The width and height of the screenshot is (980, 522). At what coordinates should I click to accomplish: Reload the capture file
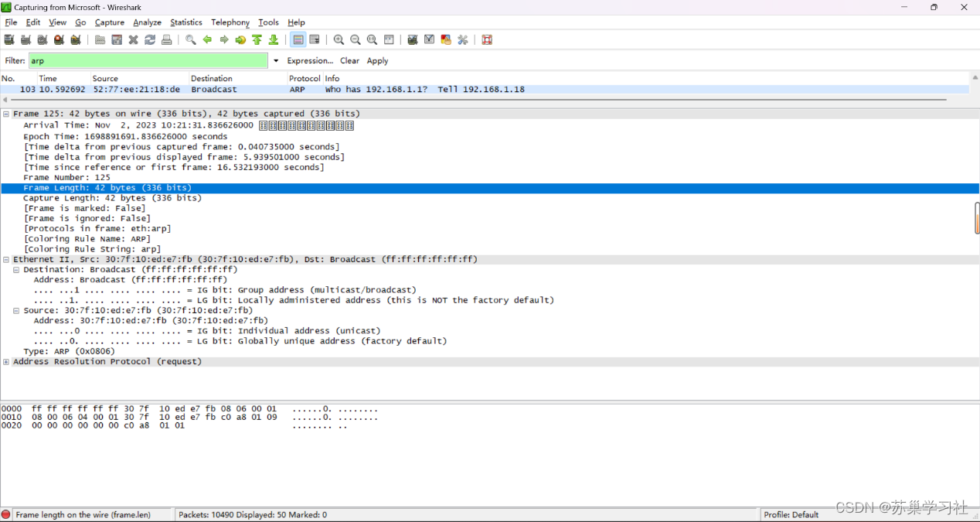pos(150,39)
